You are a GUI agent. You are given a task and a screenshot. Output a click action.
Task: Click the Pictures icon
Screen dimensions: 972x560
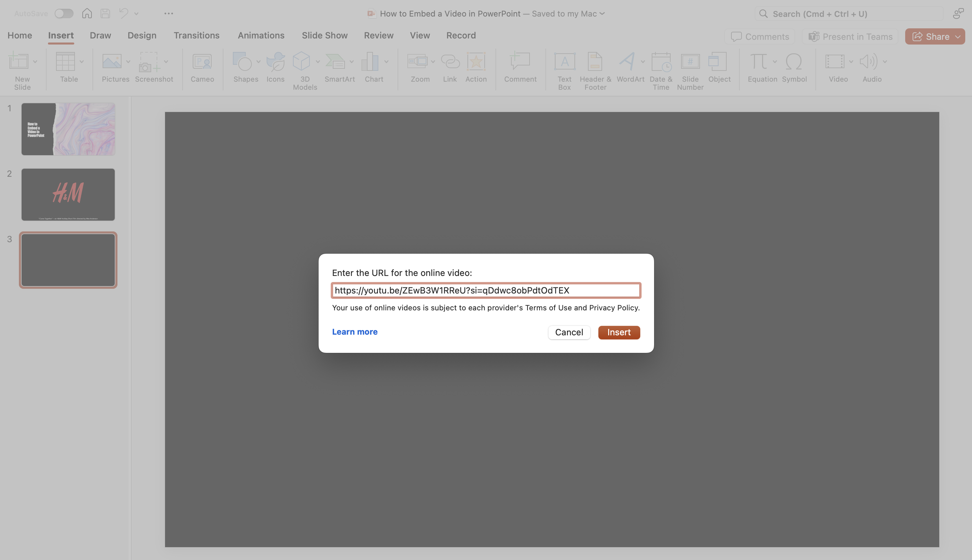point(112,61)
